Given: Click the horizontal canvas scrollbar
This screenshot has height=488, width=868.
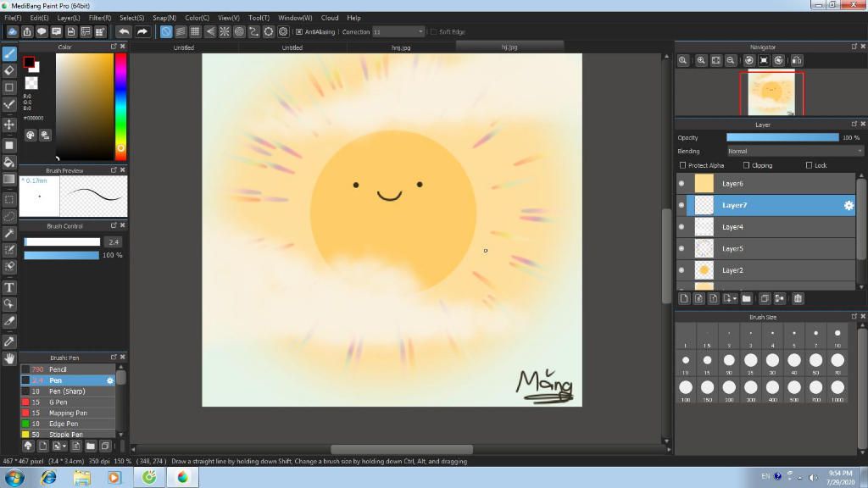Looking at the screenshot, I should [401, 449].
